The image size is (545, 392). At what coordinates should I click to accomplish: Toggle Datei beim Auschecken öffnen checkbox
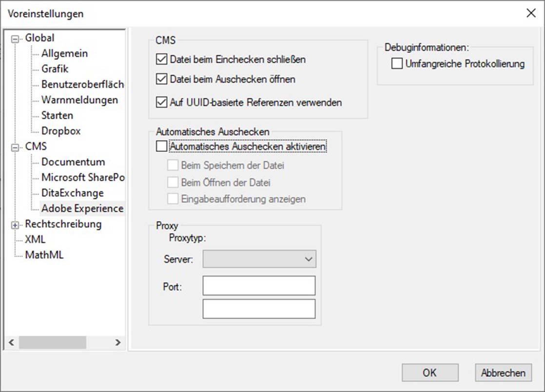(x=161, y=79)
